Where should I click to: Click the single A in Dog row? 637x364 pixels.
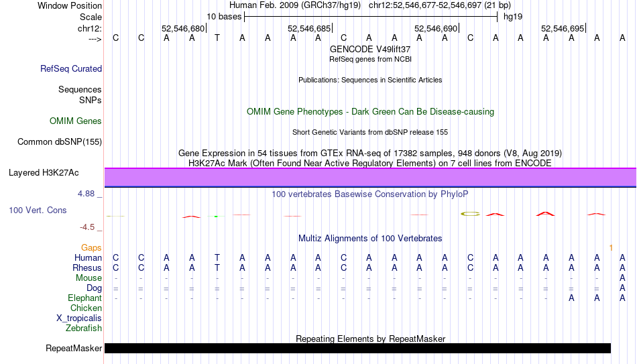click(622, 288)
